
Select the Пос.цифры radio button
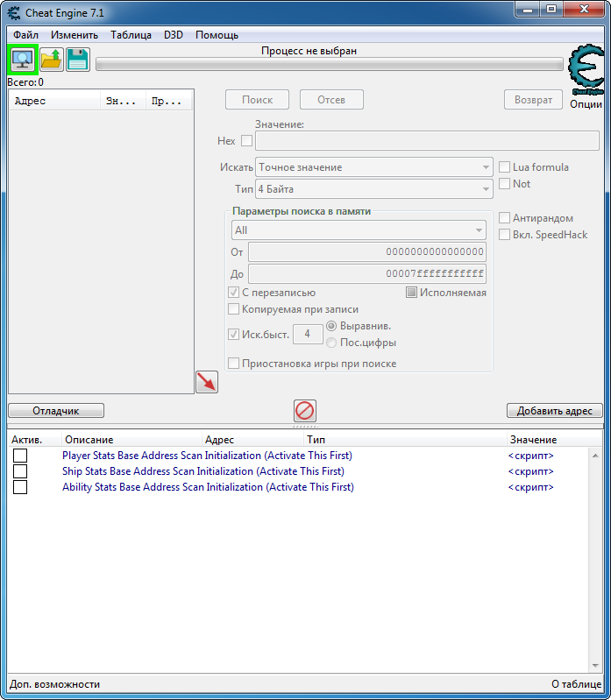click(331, 343)
